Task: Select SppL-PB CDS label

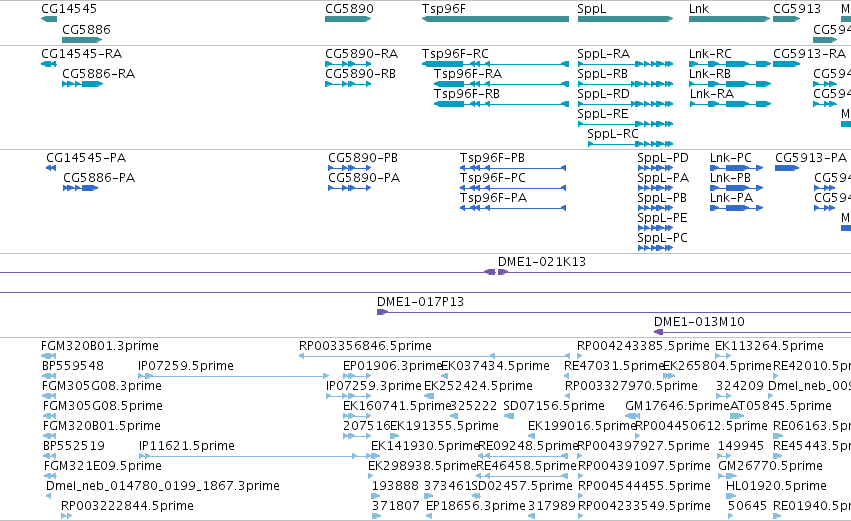Action: click(x=662, y=198)
